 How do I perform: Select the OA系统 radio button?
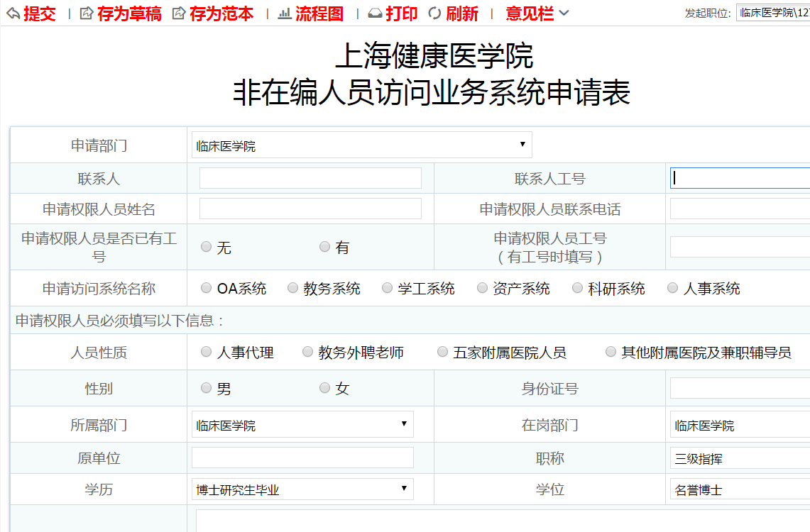click(206, 288)
